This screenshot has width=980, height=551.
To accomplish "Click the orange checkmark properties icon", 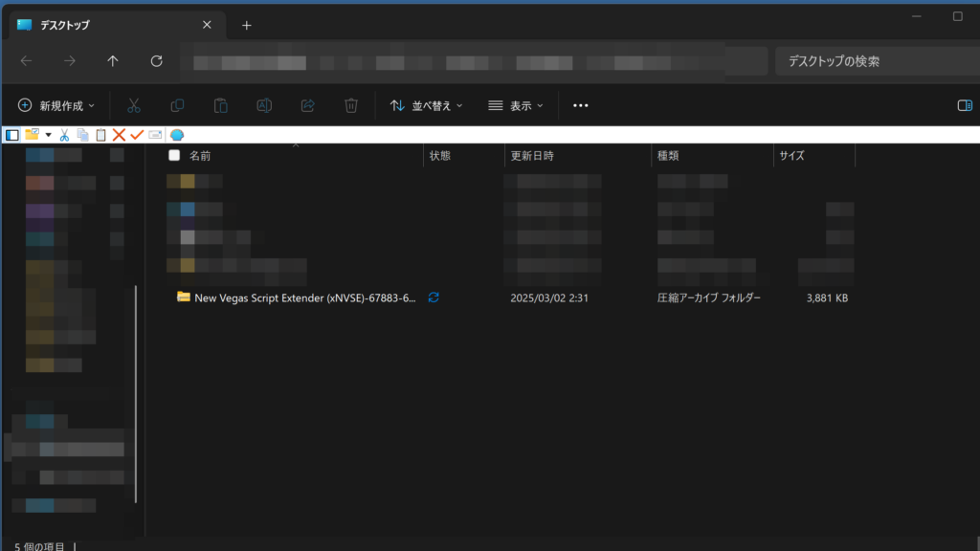I will 137,135.
